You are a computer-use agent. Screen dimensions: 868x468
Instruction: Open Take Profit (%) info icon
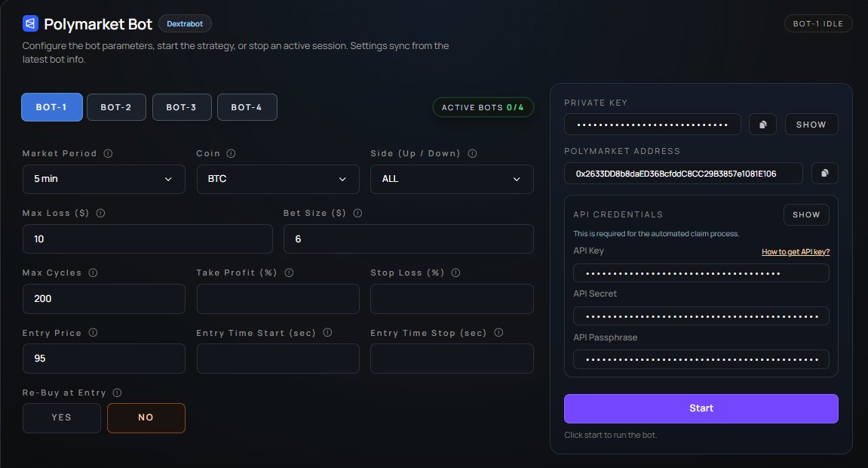coord(289,272)
